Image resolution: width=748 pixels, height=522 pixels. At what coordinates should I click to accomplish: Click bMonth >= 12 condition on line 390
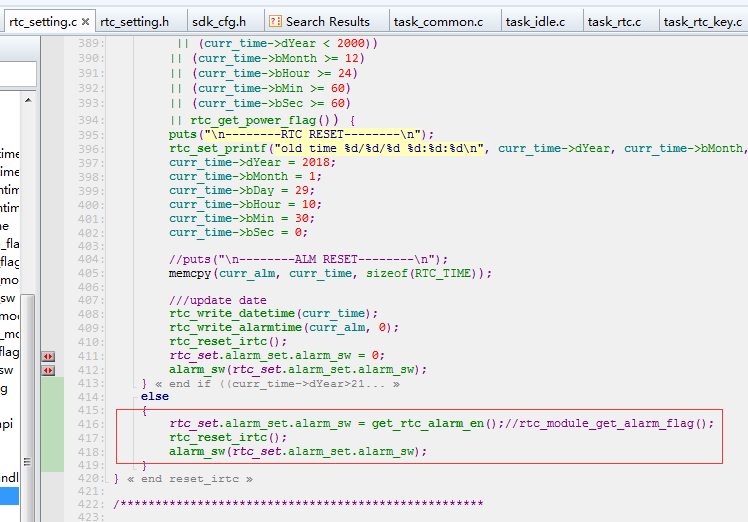[x=279, y=58]
